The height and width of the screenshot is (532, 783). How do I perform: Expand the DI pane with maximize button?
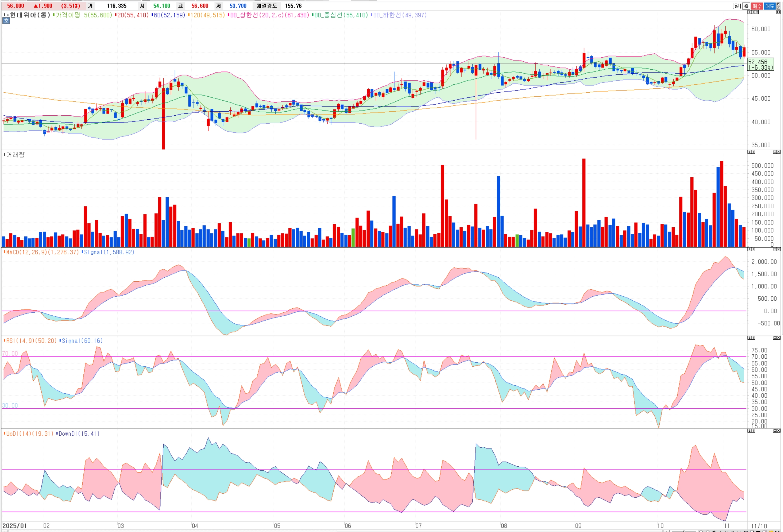pyautogui.click(x=775, y=431)
